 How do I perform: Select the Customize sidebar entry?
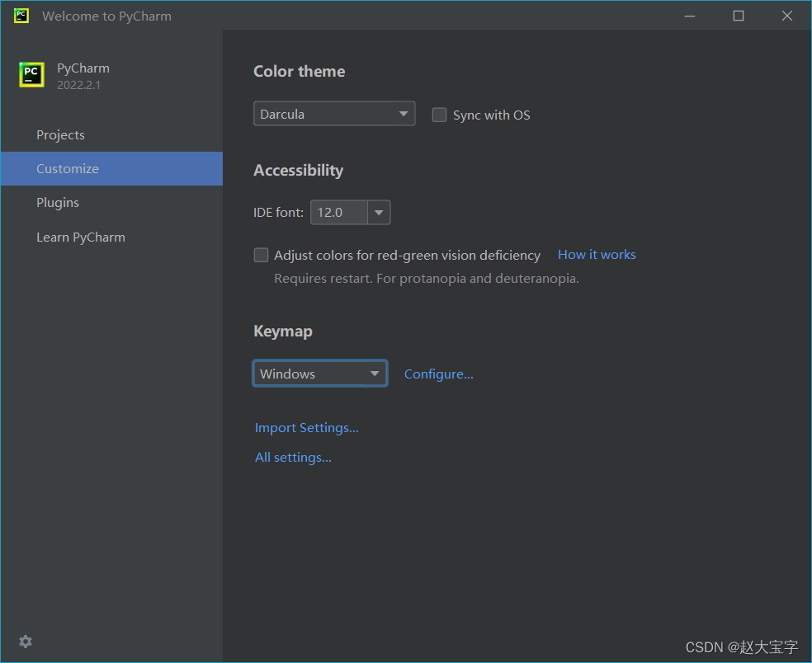point(67,168)
